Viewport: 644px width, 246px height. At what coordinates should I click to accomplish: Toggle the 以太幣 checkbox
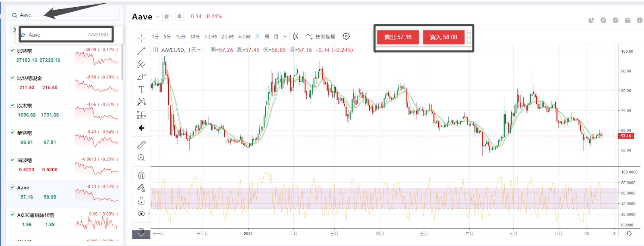pos(12,105)
